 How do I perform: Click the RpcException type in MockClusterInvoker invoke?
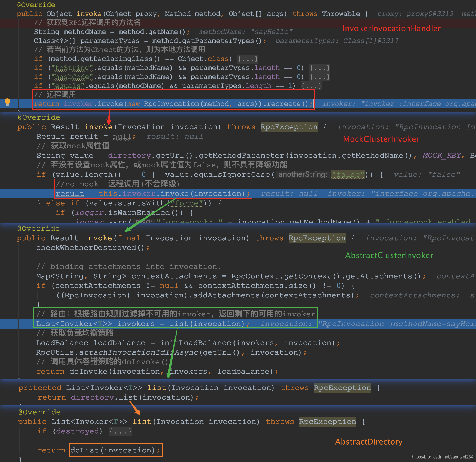tap(289, 127)
